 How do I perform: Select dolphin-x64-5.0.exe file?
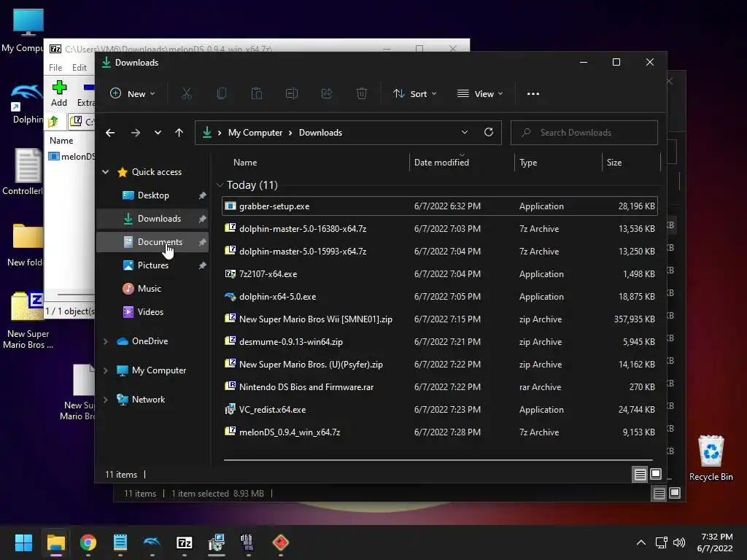point(440,297)
